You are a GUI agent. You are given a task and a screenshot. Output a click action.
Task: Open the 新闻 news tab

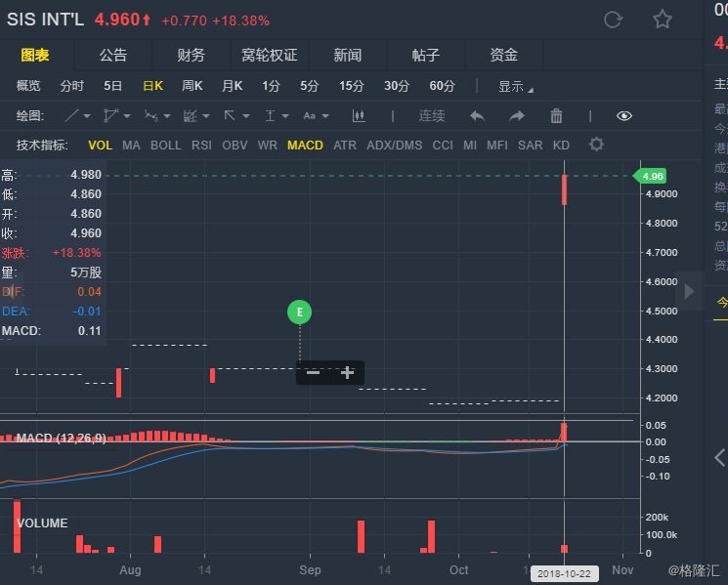point(347,55)
